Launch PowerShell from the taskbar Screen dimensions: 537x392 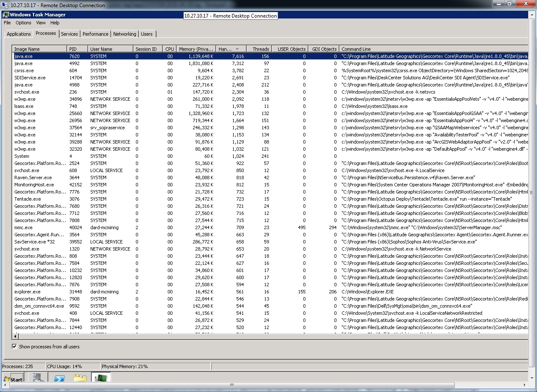[x=59, y=378]
